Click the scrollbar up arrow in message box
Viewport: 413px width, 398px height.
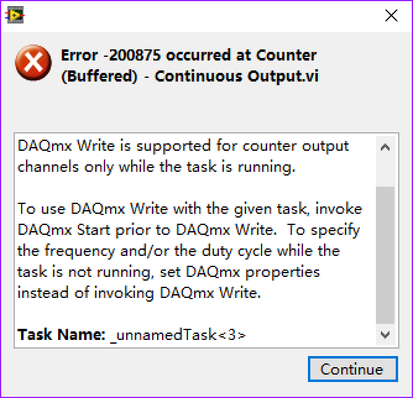(x=385, y=147)
